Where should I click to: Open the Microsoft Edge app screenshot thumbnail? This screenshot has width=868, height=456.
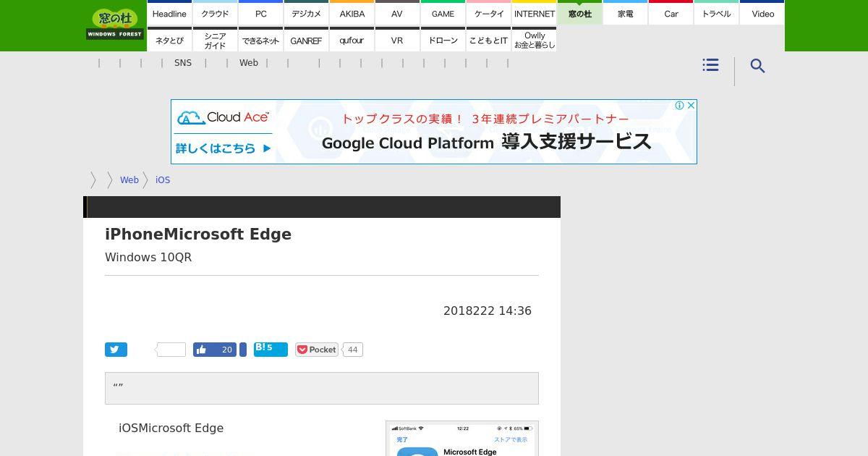point(462,439)
